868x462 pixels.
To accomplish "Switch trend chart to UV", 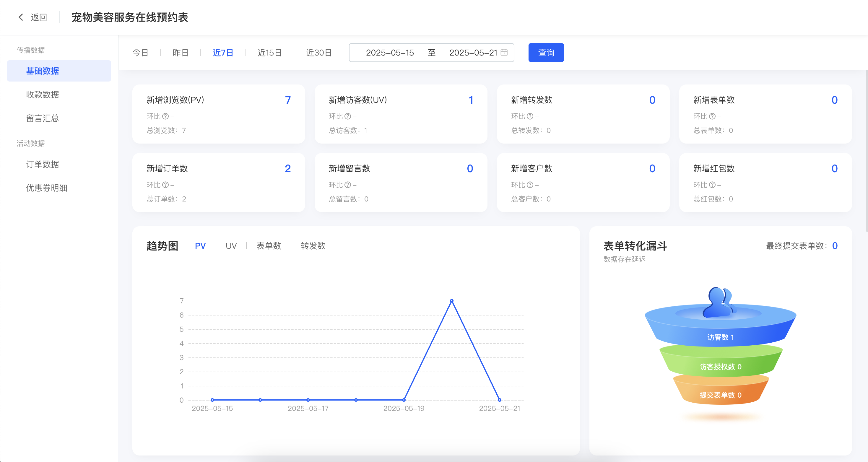I will pos(231,246).
